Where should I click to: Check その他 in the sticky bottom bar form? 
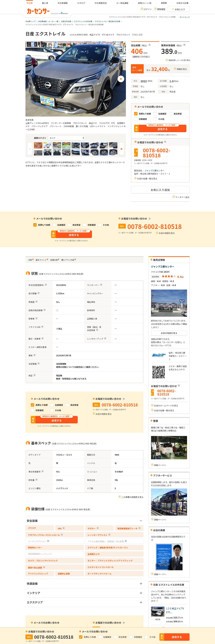point(146,637)
